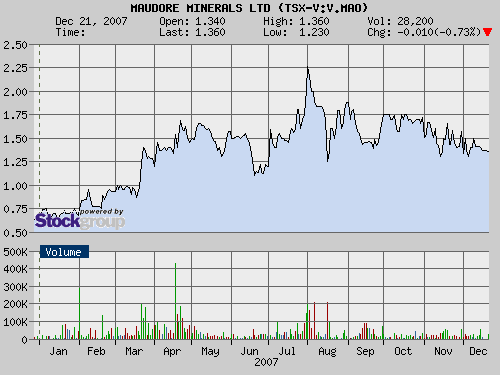Image resolution: width=500 pixels, height=375 pixels.
Task: Click the Time: label
Action: [70, 32]
